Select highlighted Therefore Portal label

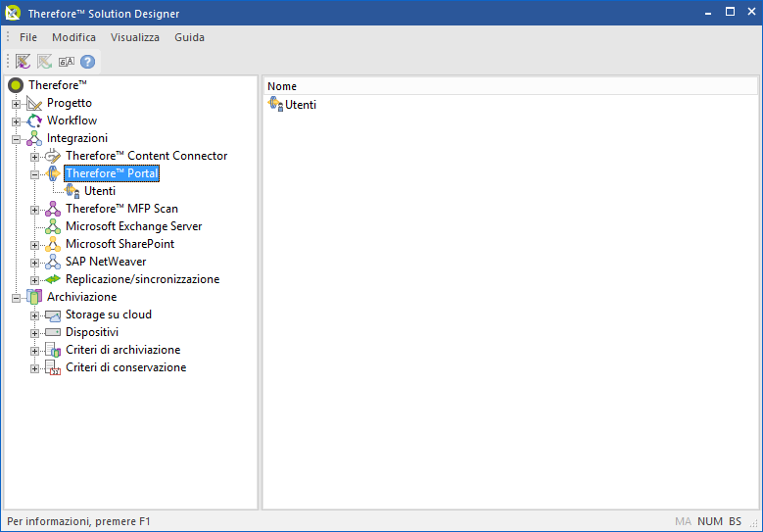coord(112,173)
